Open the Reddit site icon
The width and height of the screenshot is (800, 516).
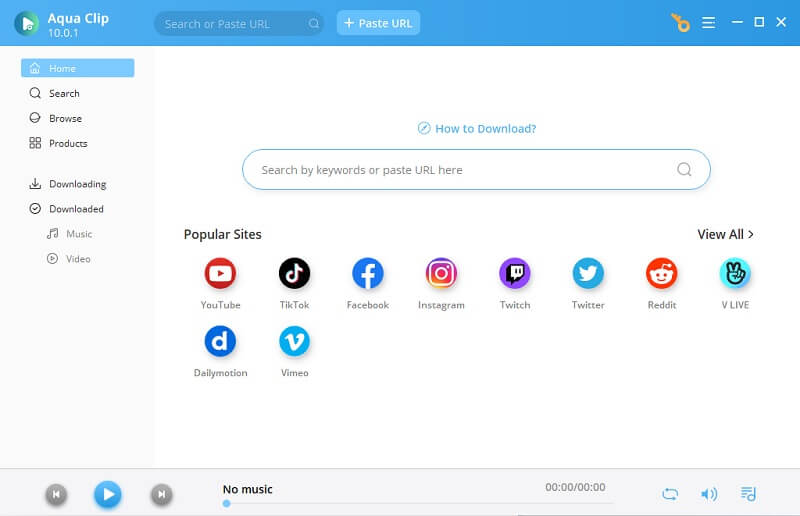(x=662, y=274)
